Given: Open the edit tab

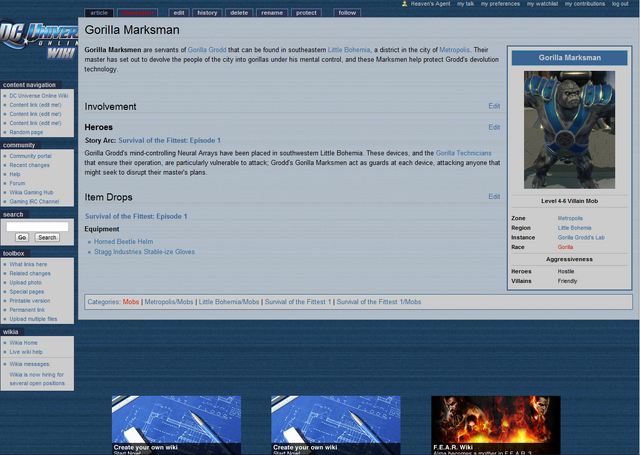Looking at the screenshot, I should pos(179,13).
